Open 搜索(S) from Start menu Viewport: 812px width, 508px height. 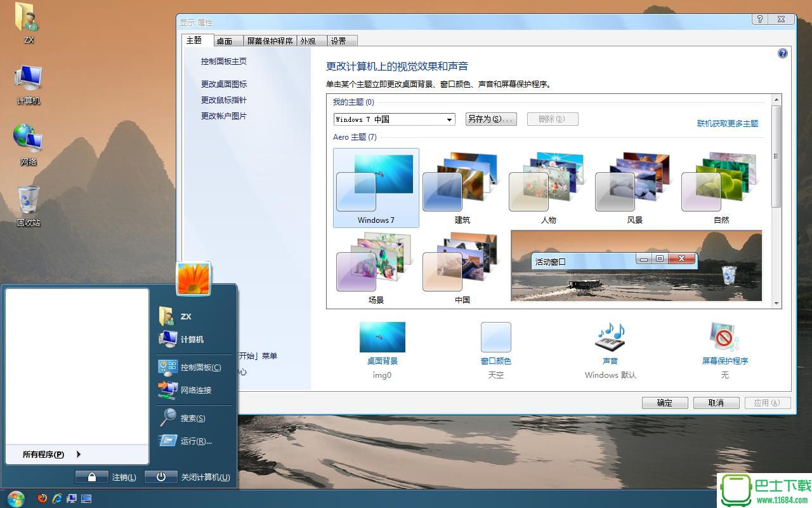182,418
